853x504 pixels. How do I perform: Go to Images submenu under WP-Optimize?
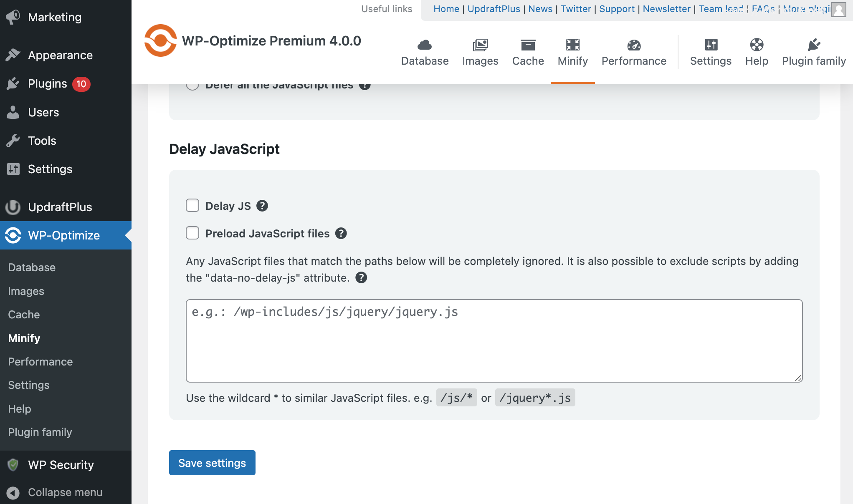coord(26,291)
